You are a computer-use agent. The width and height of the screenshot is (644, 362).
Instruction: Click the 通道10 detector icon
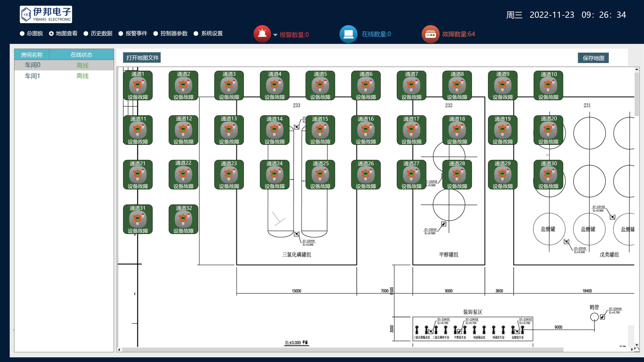pyautogui.click(x=548, y=85)
